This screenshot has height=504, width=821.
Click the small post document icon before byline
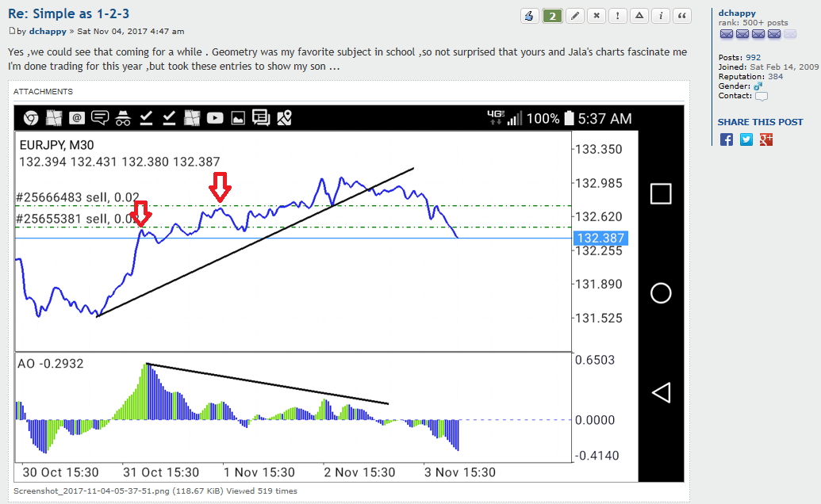tap(12, 31)
